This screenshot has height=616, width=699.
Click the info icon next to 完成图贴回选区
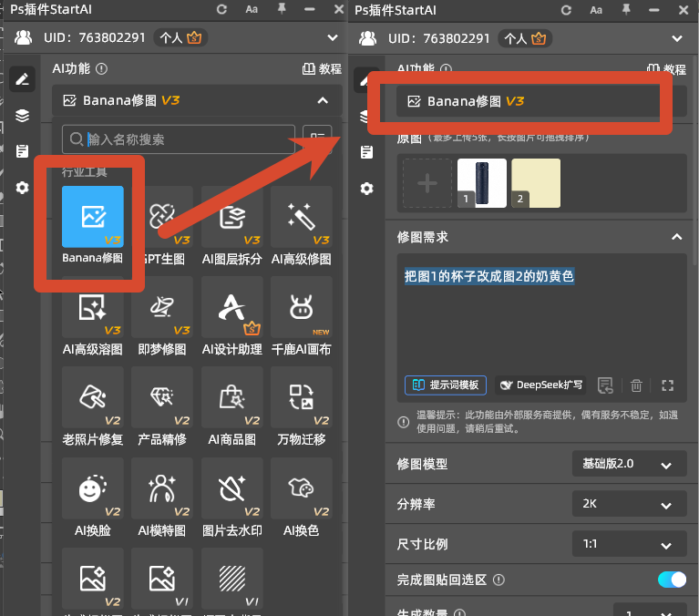[499, 580]
